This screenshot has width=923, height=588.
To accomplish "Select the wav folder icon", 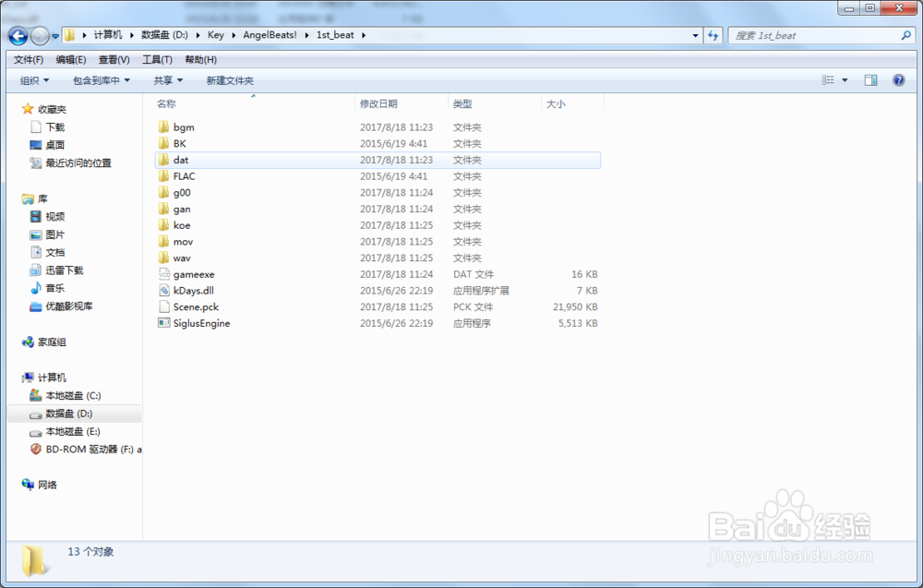I will tap(163, 258).
